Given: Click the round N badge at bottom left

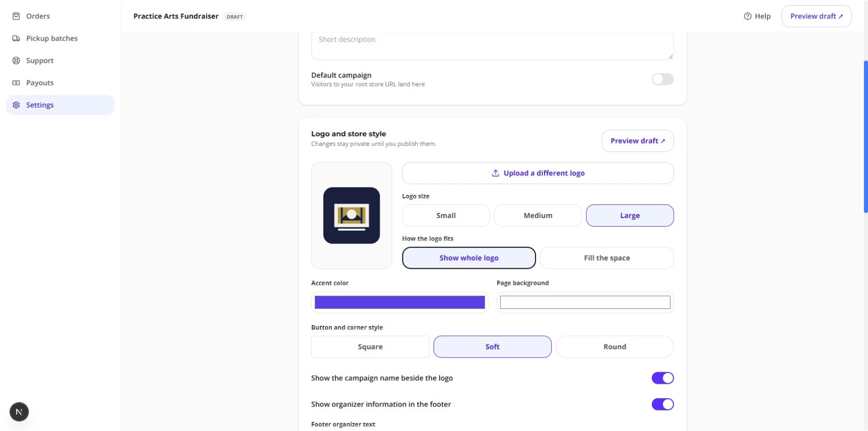Looking at the screenshot, I should 19,412.
